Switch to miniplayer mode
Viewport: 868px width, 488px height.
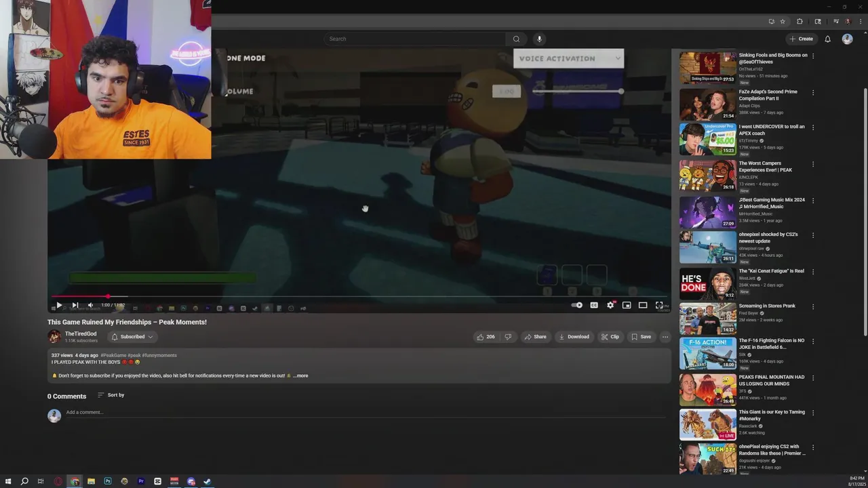(x=627, y=305)
